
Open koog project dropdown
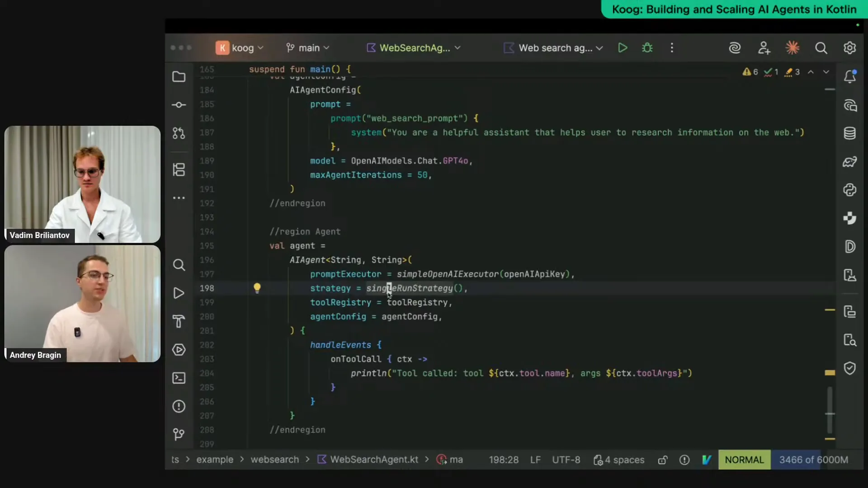click(240, 48)
